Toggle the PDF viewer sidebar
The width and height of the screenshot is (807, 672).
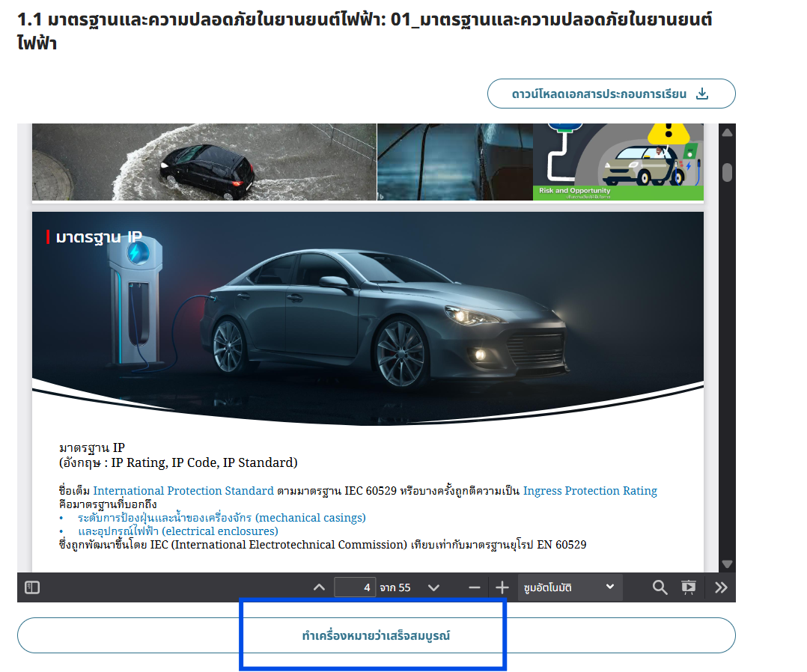[32, 587]
